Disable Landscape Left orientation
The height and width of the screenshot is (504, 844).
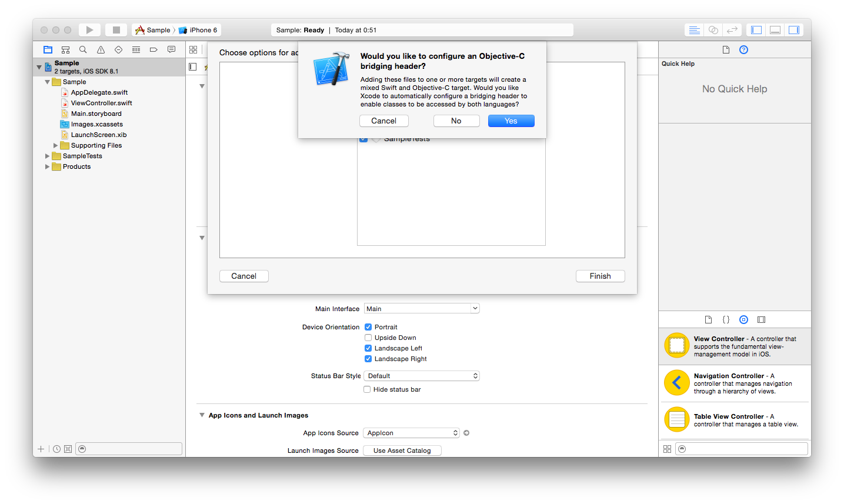(368, 348)
